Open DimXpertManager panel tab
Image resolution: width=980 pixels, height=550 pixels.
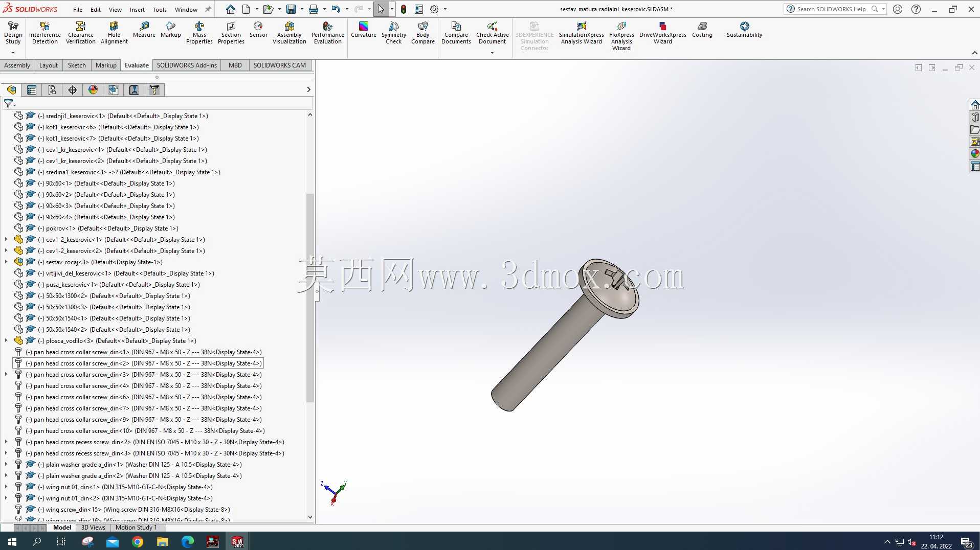click(73, 90)
